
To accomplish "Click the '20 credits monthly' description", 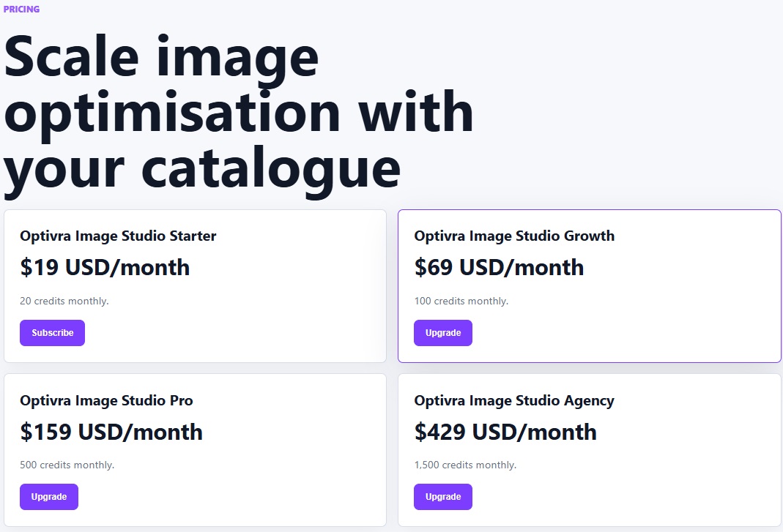I will 64,301.
